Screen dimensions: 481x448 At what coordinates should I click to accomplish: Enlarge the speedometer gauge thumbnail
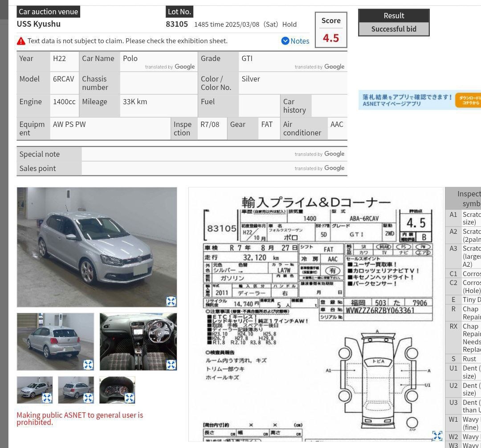pyautogui.click(x=130, y=398)
